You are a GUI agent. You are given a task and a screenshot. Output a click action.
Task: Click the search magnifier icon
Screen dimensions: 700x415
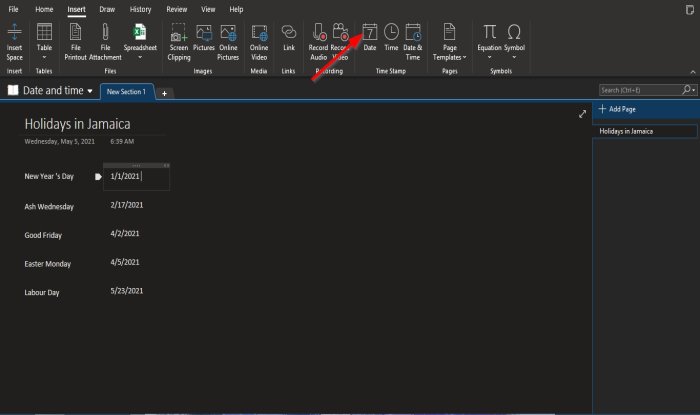pos(687,90)
